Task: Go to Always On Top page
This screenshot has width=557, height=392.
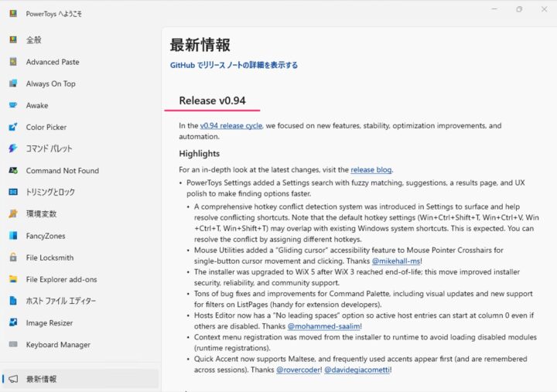Action: click(x=80, y=84)
